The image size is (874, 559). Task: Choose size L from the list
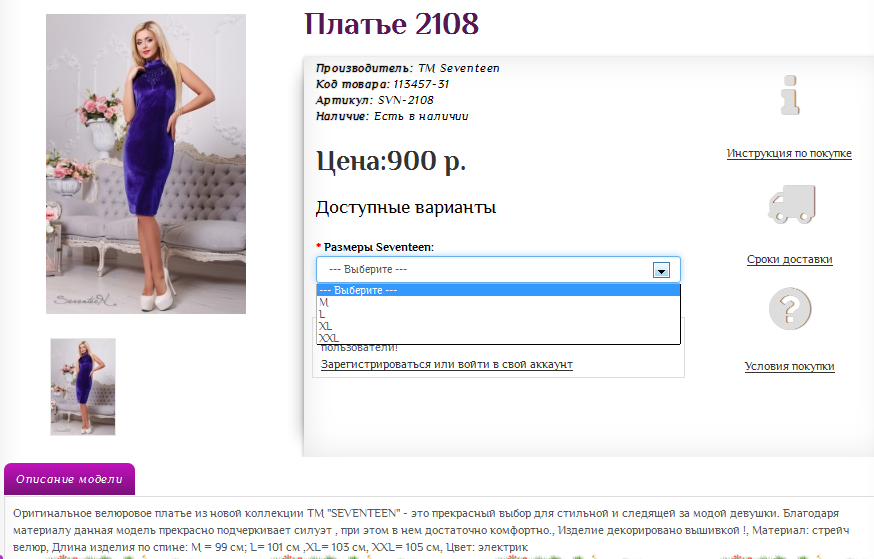pos(498,314)
